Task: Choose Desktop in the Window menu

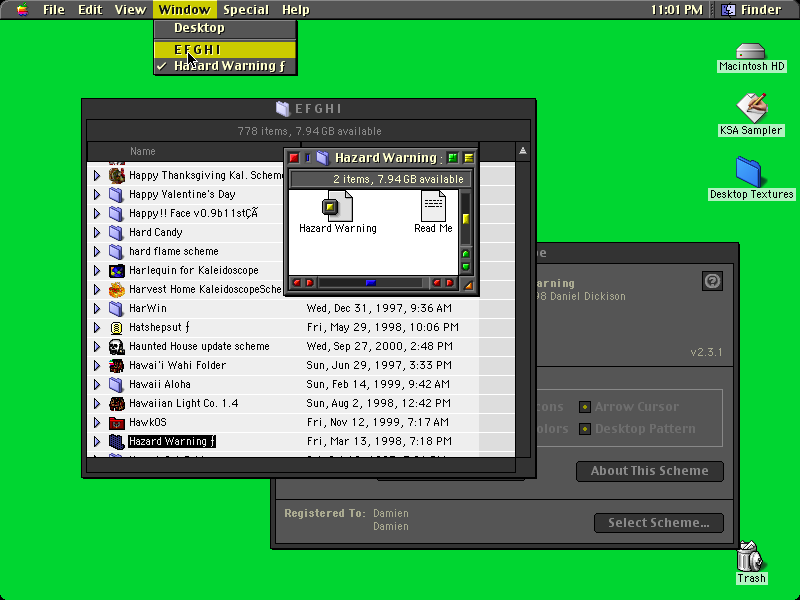Action: coord(225,28)
